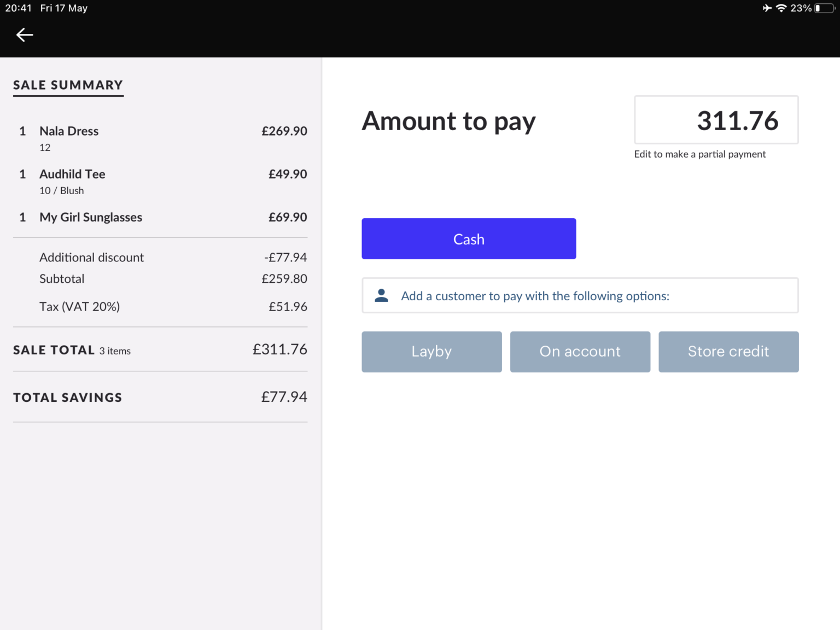
Task: Click the battery indicator showing 23%
Action: pos(818,8)
